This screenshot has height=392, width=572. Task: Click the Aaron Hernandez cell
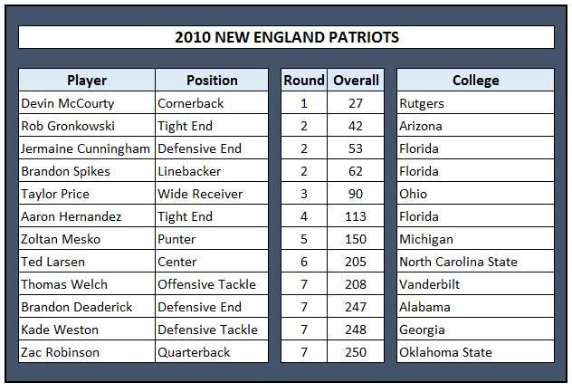[87, 216]
